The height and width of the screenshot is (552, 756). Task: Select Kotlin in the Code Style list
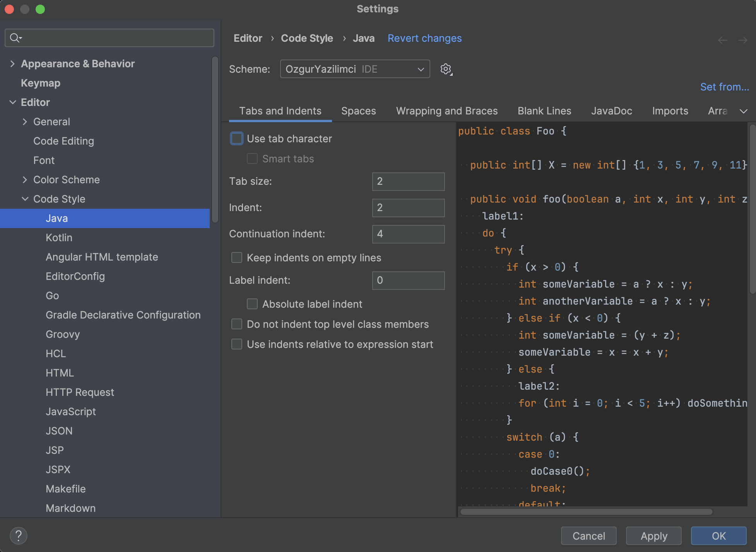click(59, 238)
